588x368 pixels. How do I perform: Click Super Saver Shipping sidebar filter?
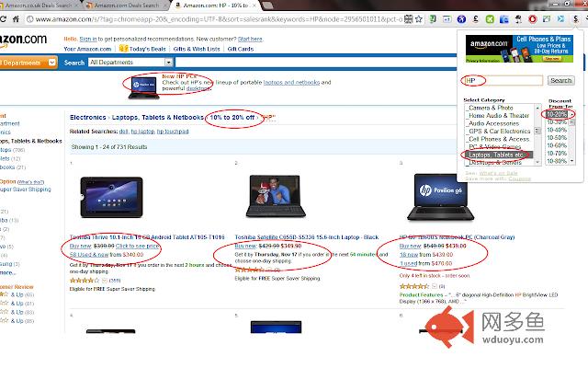pos(26,190)
